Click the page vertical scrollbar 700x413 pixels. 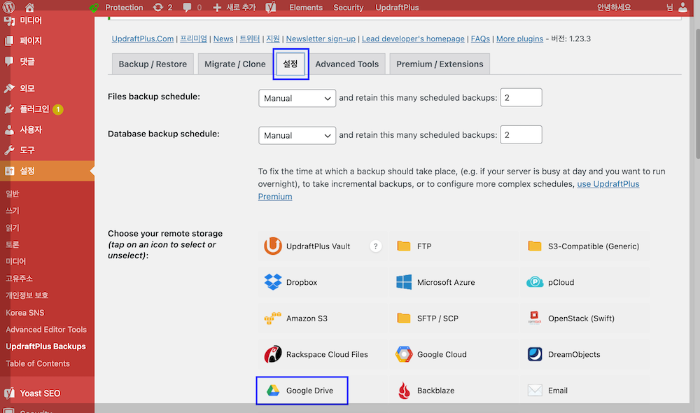(697, 94)
